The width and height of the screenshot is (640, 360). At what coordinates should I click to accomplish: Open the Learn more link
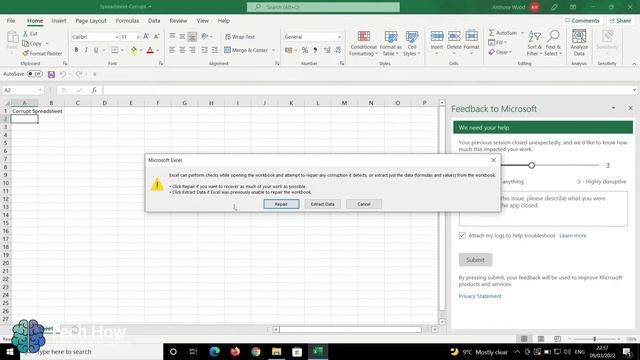point(573,236)
